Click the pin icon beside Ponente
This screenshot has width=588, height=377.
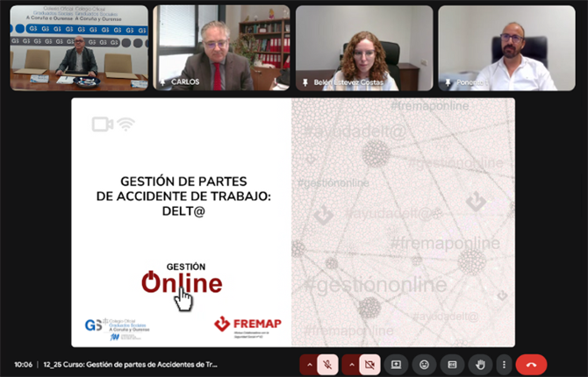(448, 82)
